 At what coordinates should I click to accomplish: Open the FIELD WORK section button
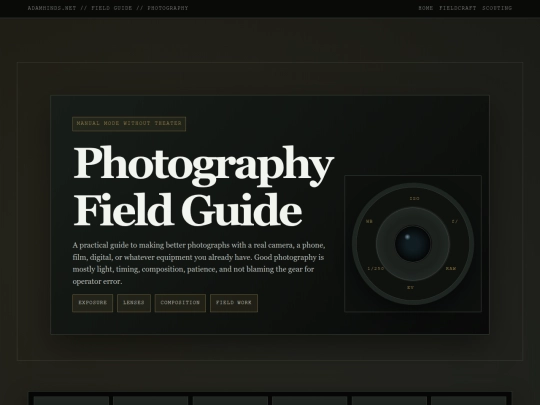(234, 303)
